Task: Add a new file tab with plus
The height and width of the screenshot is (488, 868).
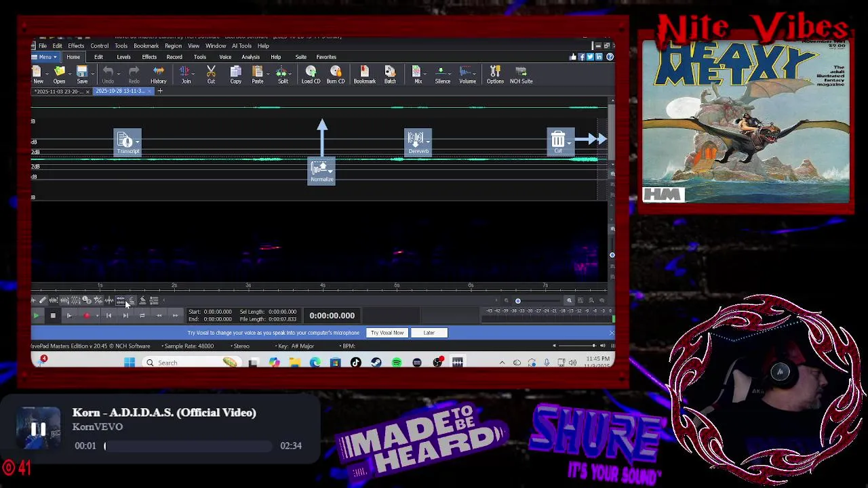Action: 160,91
